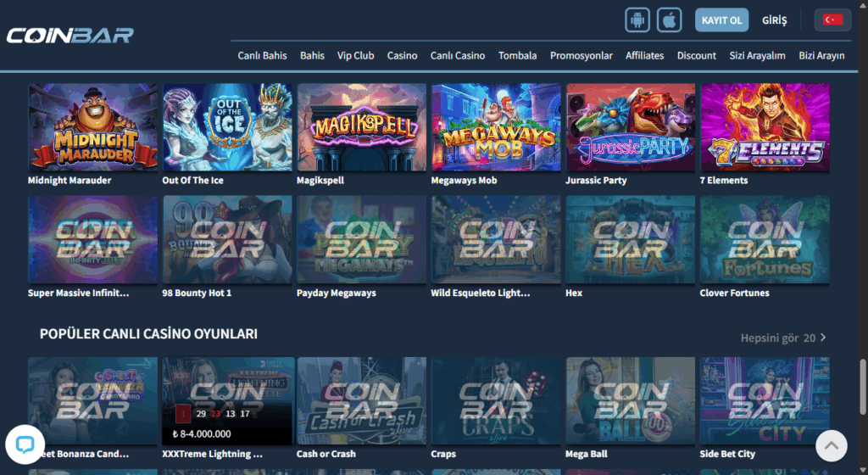Open the Discount menu item
868x475 pixels.
pyautogui.click(x=697, y=55)
